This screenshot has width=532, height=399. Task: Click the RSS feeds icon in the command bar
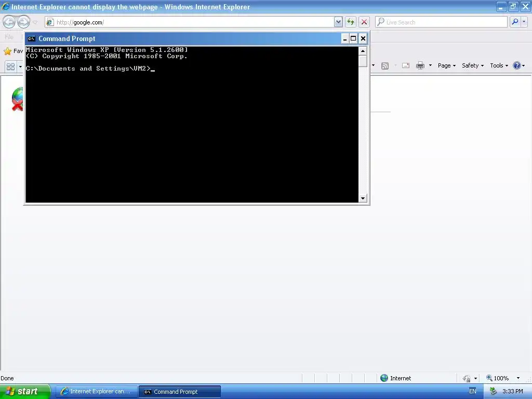(x=385, y=65)
